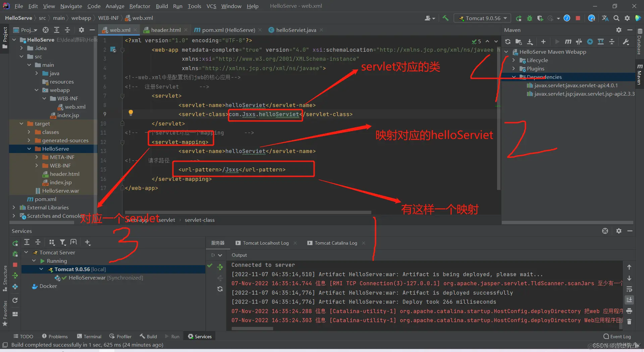Open the Terminal tool window

(x=89, y=336)
